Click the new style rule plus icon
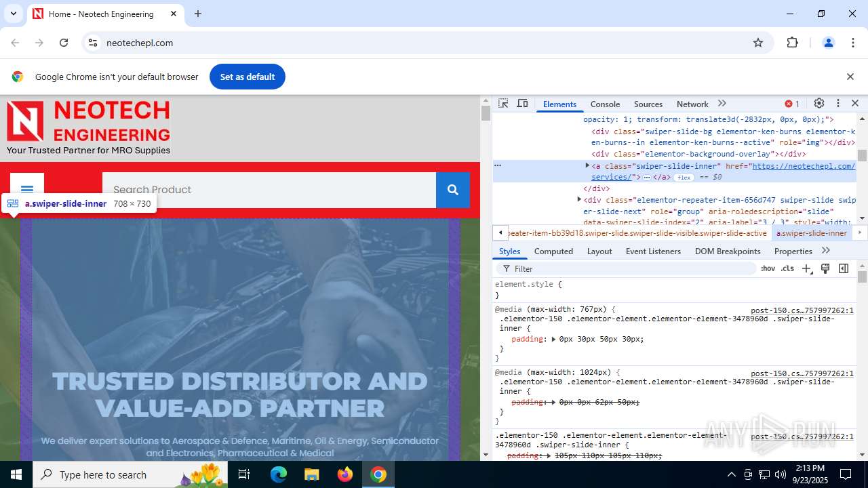The image size is (868, 488). click(x=806, y=268)
